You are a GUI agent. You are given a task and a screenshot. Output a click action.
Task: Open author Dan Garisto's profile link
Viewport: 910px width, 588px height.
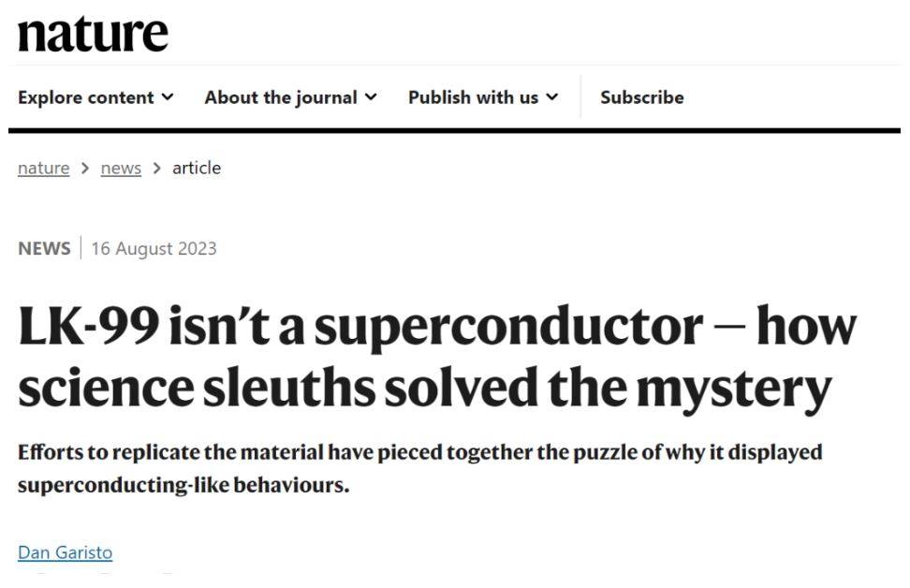tap(65, 552)
